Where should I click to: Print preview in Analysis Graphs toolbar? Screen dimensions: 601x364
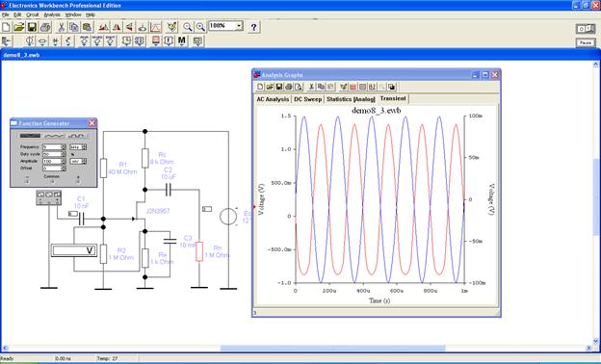(x=299, y=87)
